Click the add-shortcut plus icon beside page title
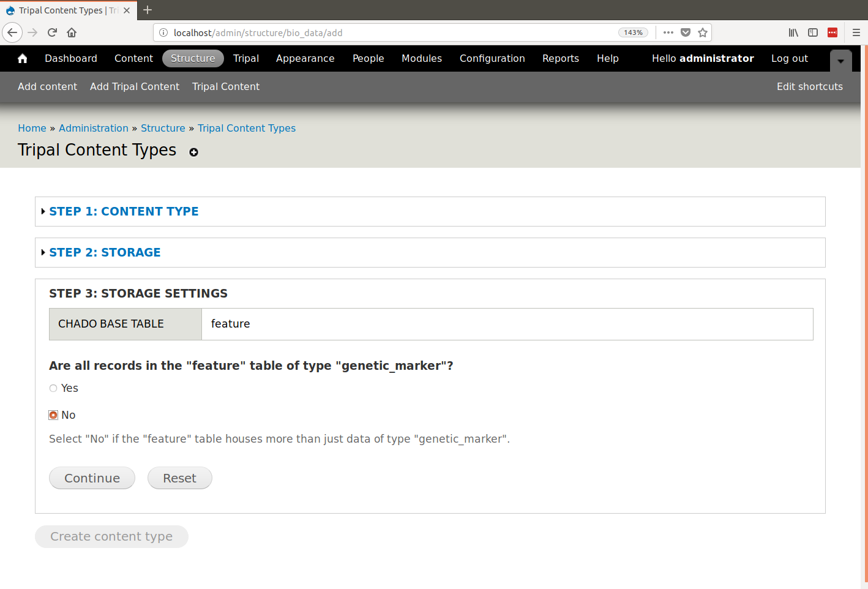This screenshot has width=868, height=589. click(x=193, y=152)
